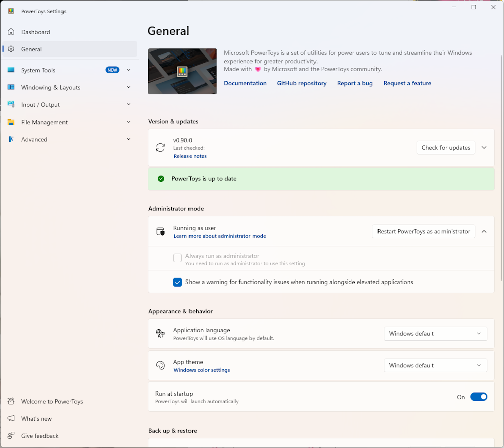Expand the System Tools chevron
The width and height of the screenshot is (504, 448).
click(129, 70)
